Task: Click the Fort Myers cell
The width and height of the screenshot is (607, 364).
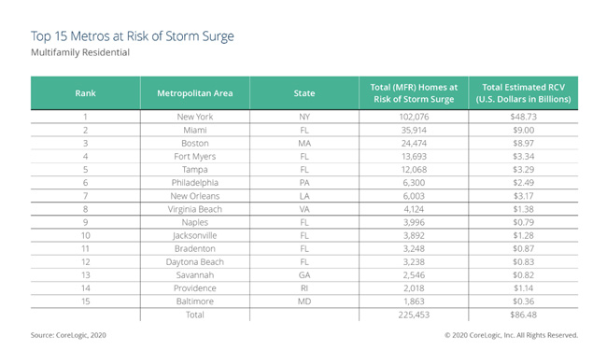Action: [x=195, y=156]
